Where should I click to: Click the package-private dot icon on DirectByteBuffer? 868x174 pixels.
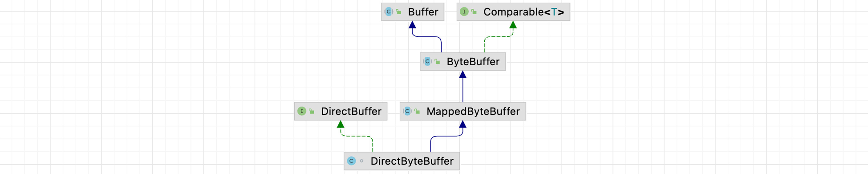[x=361, y=161]
